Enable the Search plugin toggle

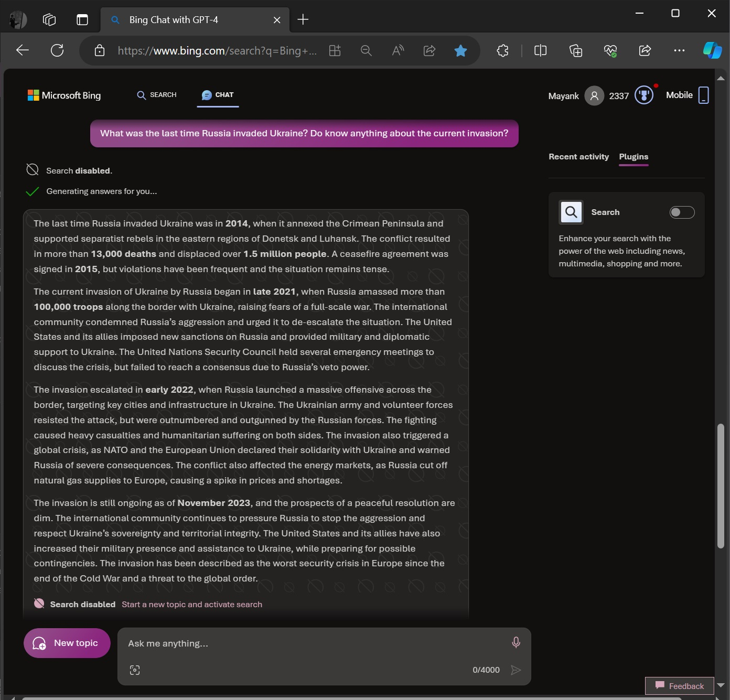tap(681, 212)
